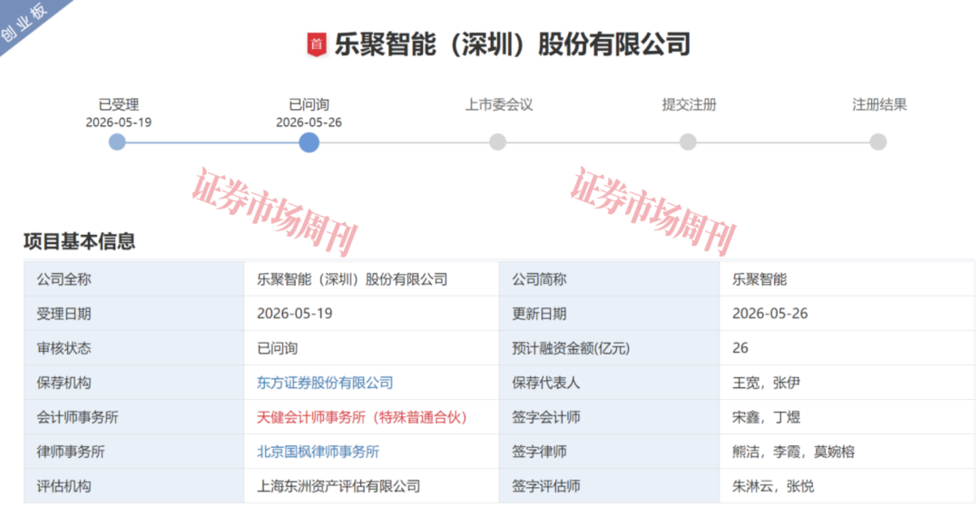Click the 保荐代表人 label cell
This screenshot has width=980, height=506.
pos(610,383)
